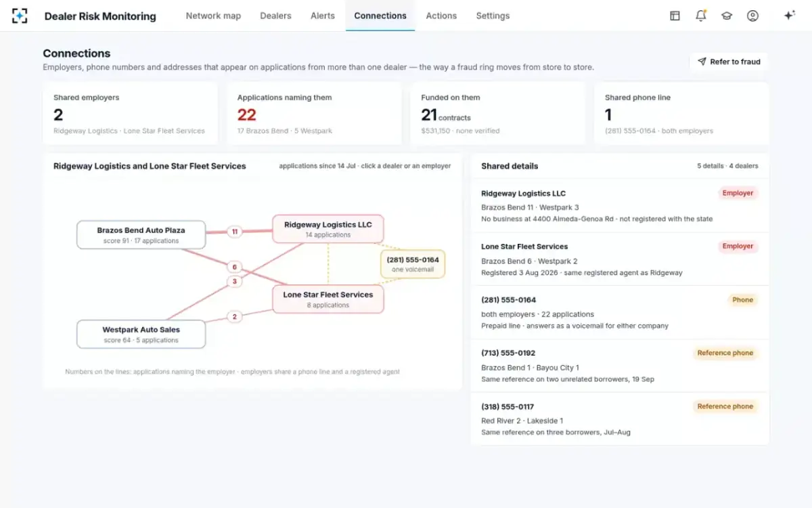The width and height of the screenshot is (812, 508).
Task: Click 'Brazos Bend 1 · Bayou City 1' text
Action: pyautogui.click(x=530, y=368)
